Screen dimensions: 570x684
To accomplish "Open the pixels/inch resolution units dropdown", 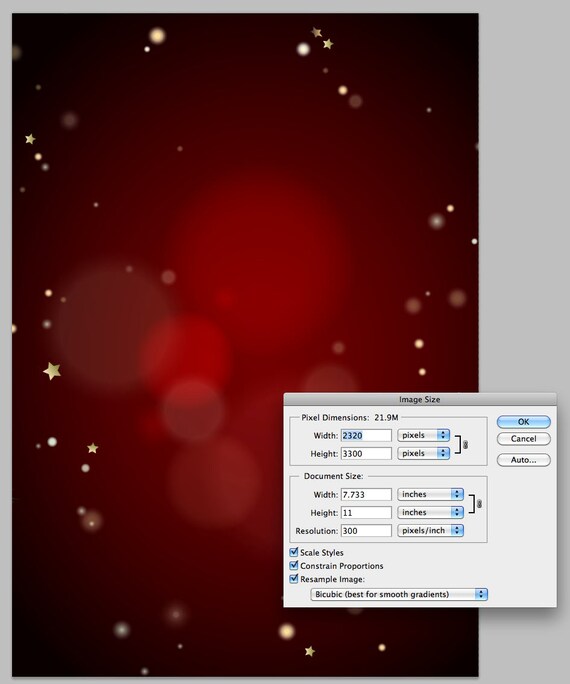I will point(430,530).
